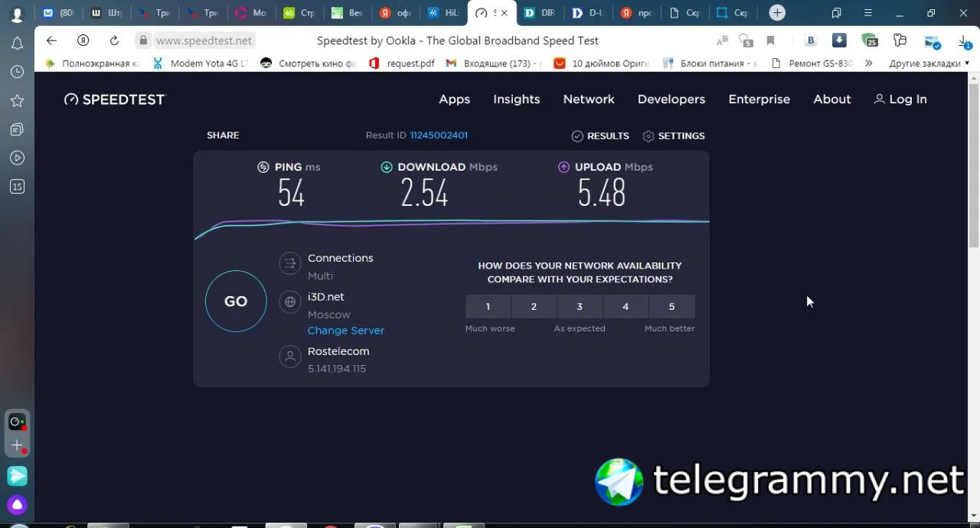Open history clock icon in sidebar

point(17,72)
